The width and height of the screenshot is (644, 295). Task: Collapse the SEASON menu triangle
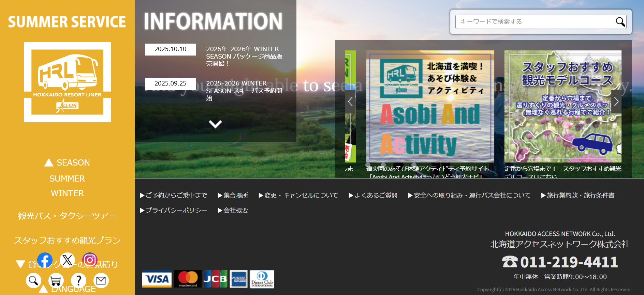click(x=49, y=163)
